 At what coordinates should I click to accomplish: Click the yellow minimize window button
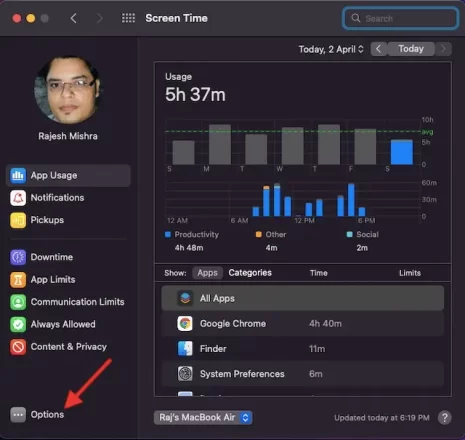point(31,18)
